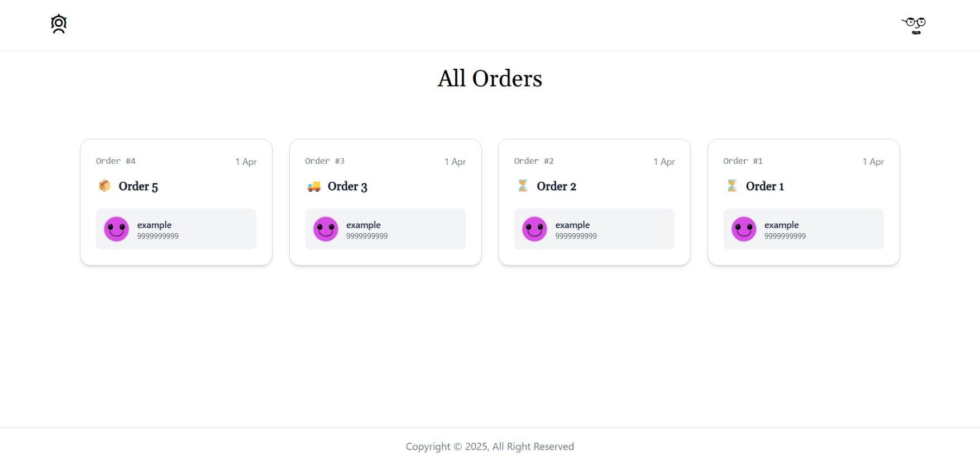Click the All Orders page heading
The width and height of the screenshot is (980, 474).
[x=490, y=78]
